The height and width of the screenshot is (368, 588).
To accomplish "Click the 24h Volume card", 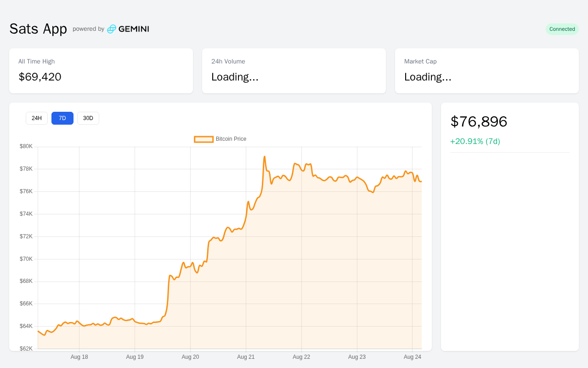I will pos(294,71).
